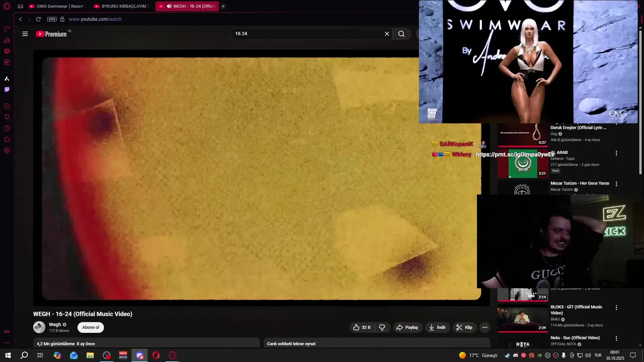644x362 pixels.
Task: Open more actions three-dot menu under video
Action: (x=485, y=327)
